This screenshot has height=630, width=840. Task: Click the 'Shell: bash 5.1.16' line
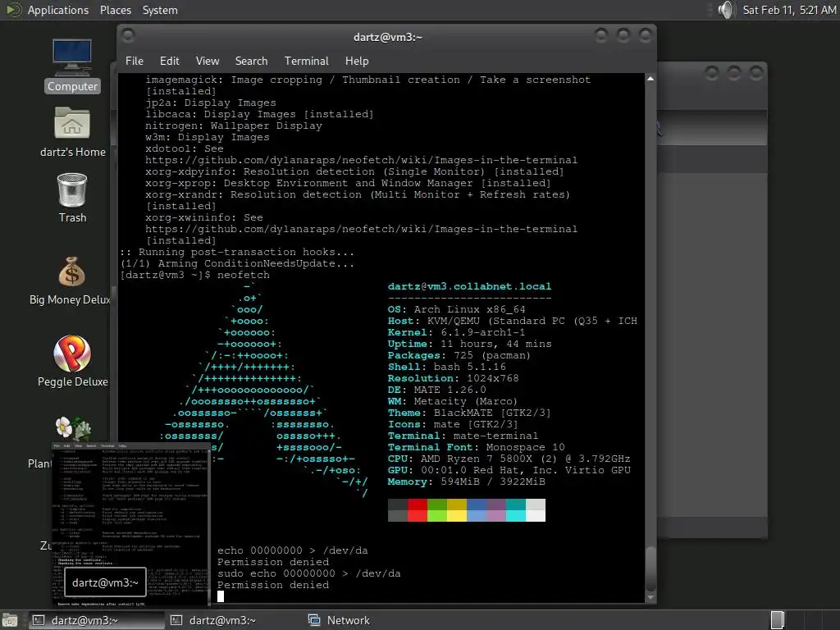447,367
